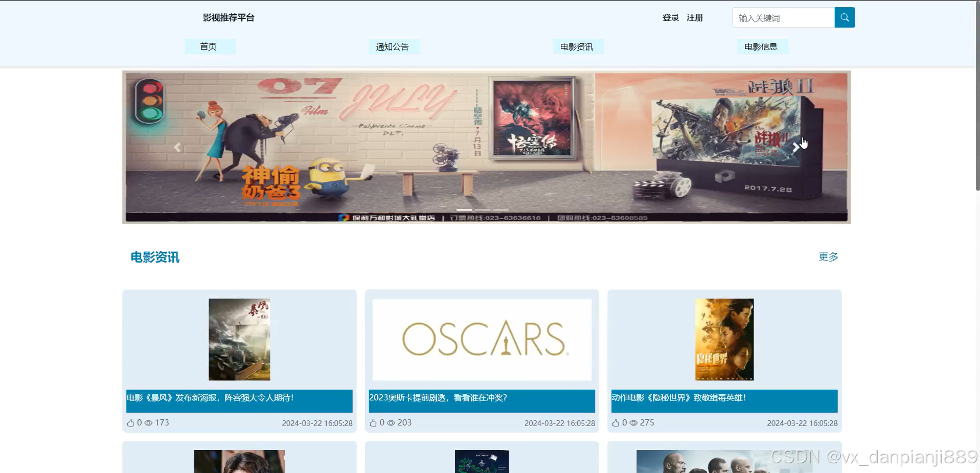Open the 电影资讯 navigation tab
Image resolution: width=980 pixels, height=473 pixels.
(578, 46)
